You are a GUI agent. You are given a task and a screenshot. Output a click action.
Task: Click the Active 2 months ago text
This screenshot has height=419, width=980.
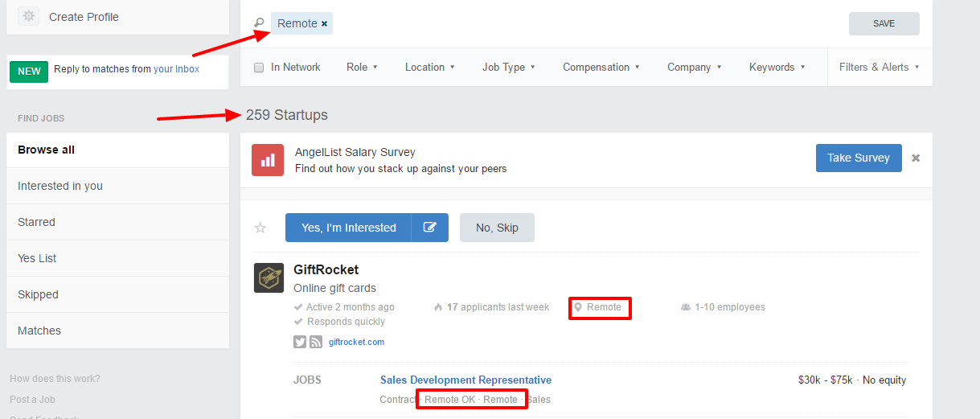(x=351, y=307)
